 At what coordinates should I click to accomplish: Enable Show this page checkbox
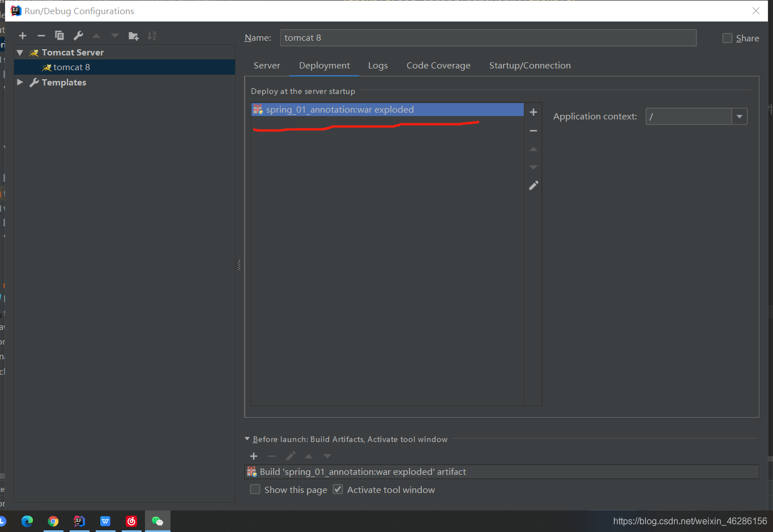pyautogui.click(x=255, y=490)
